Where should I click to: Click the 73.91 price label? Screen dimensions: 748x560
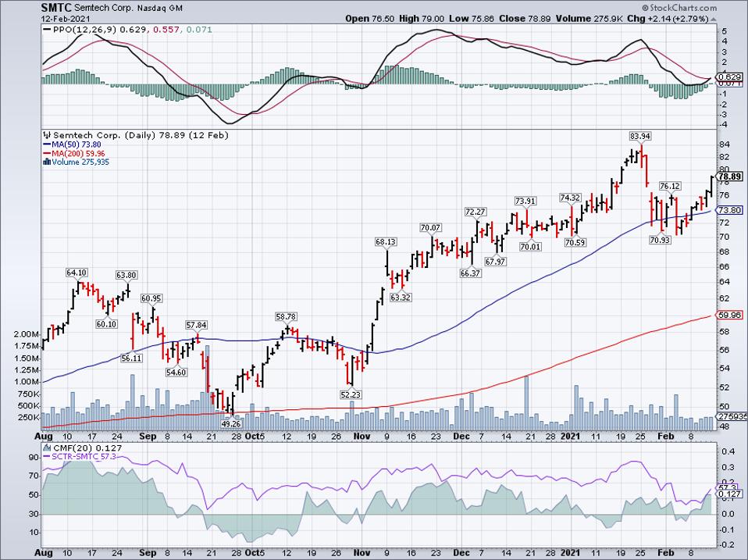pyautogui.click(x=525, y=201)
